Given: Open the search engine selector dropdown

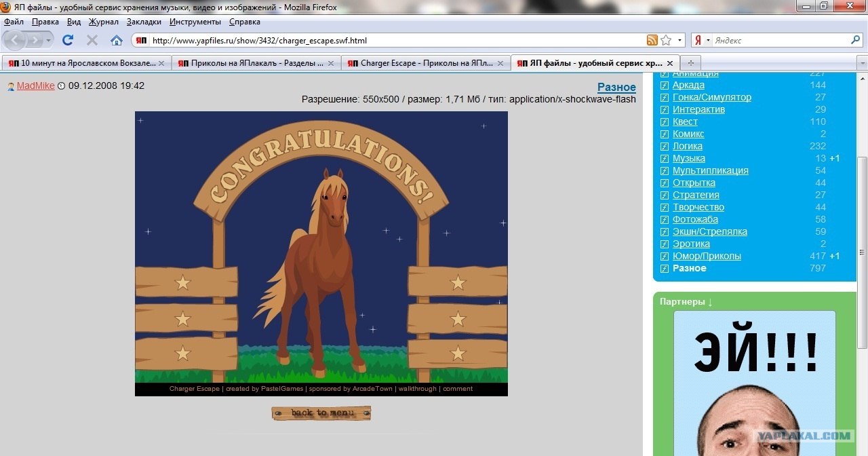Looking at the screenshot, I should (x=708, y=40).
